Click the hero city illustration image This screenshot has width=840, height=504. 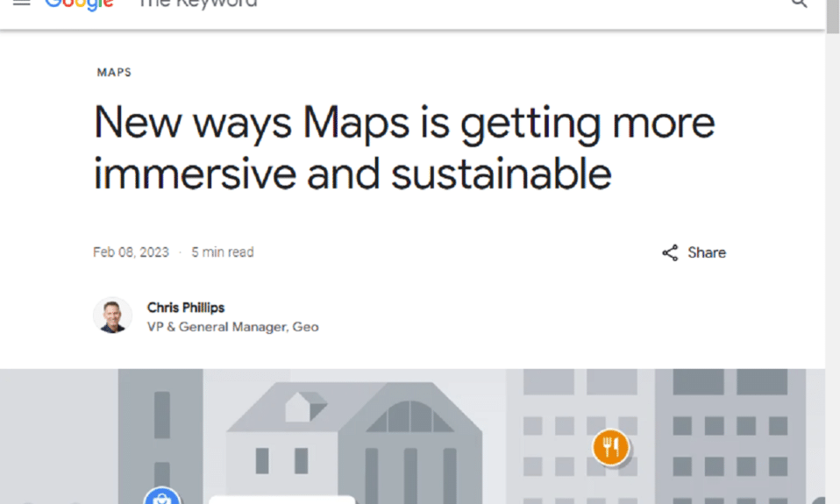pos(412,437)
